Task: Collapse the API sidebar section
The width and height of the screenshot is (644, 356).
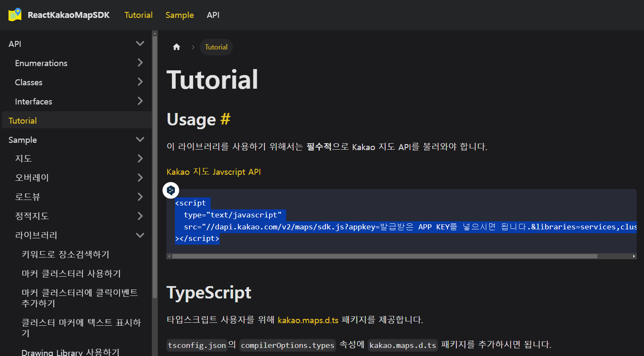Action: coord(140,43)
